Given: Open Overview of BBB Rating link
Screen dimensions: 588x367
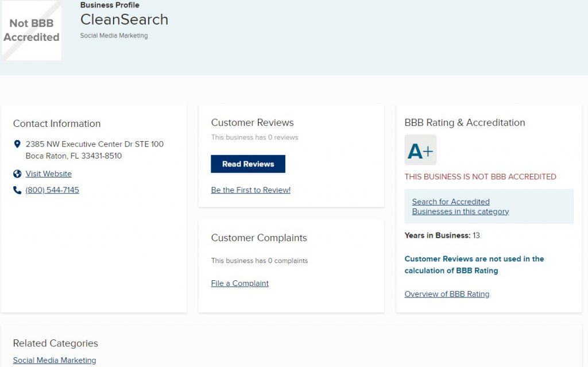Looking at the screenshot, I should pos(447,294).
